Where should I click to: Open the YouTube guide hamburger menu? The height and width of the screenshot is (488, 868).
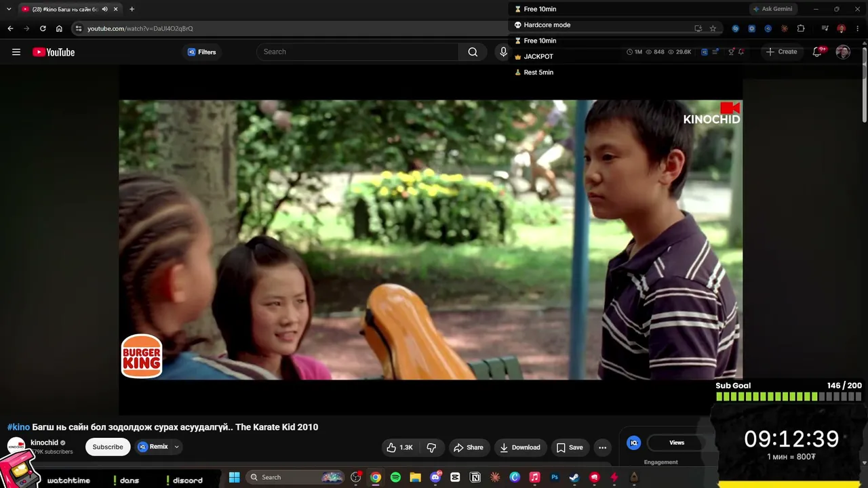coord(16,52)
